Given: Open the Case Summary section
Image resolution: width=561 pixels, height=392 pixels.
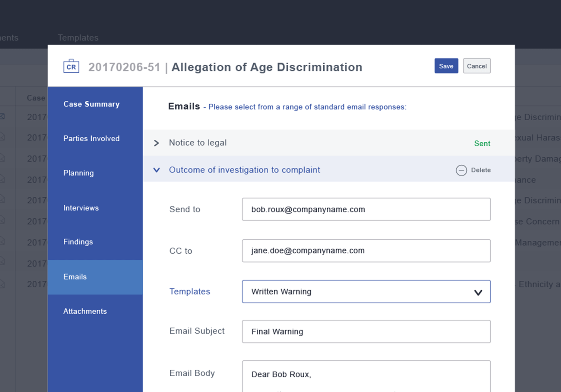Looking at the screenshot, I should point(91,104).
